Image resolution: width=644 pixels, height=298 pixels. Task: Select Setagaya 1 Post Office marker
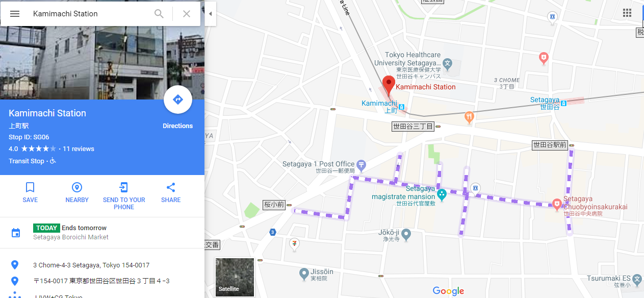coord(362,165)
